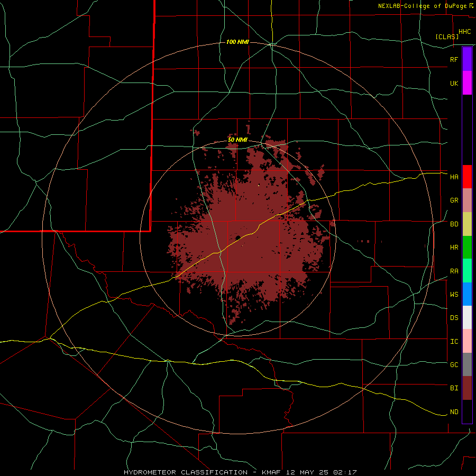Click the [CLAS] legend heading
This screenshot has height=476, width=476.
click(x=447, y=36)
